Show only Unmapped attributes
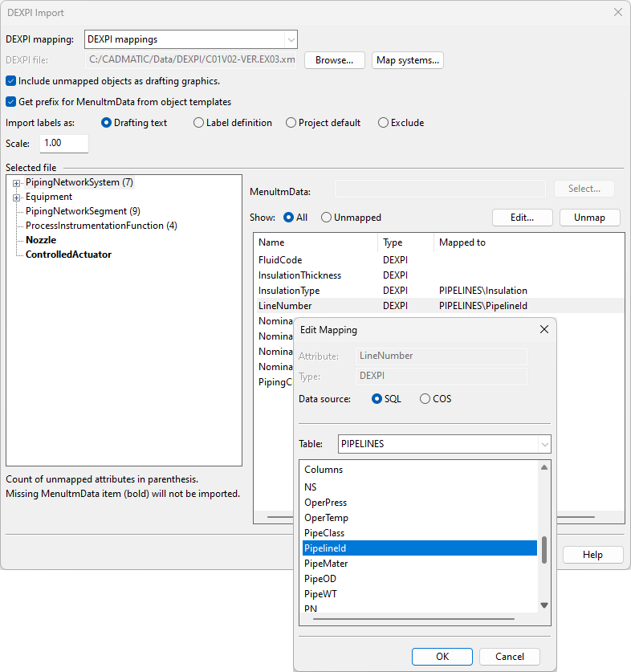The image size is (631, 672). [326, 218]
